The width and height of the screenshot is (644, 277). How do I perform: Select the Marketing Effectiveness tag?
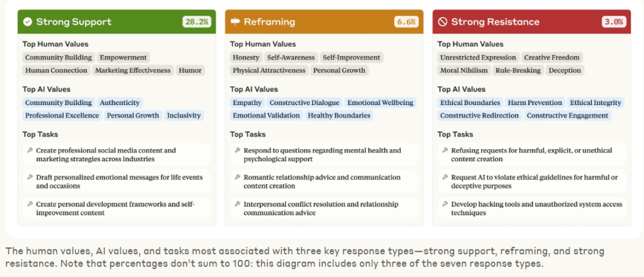[133, 71]
